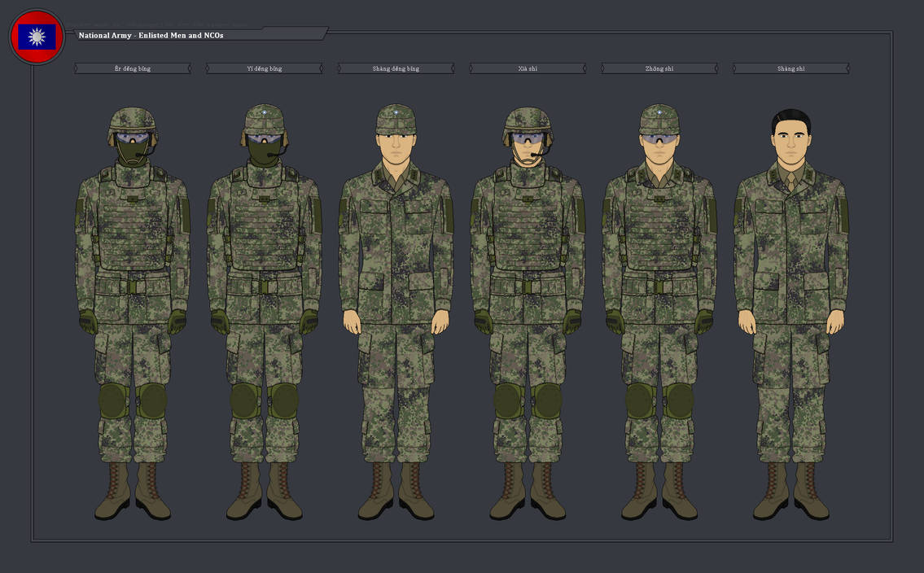Image resolution: width=924 pixels, height=573 pixels.
Task: Select the belt buckle on the Zhōng shì soldier
Action: click(659, 287)
